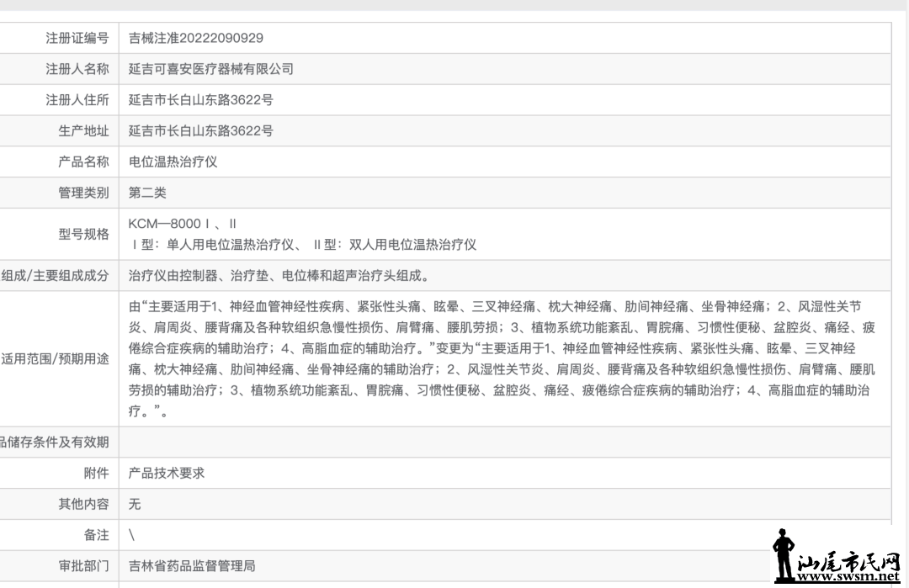Click the silhouette figure icon in watermark
The image size is (909, 588).
click(784, 555)
